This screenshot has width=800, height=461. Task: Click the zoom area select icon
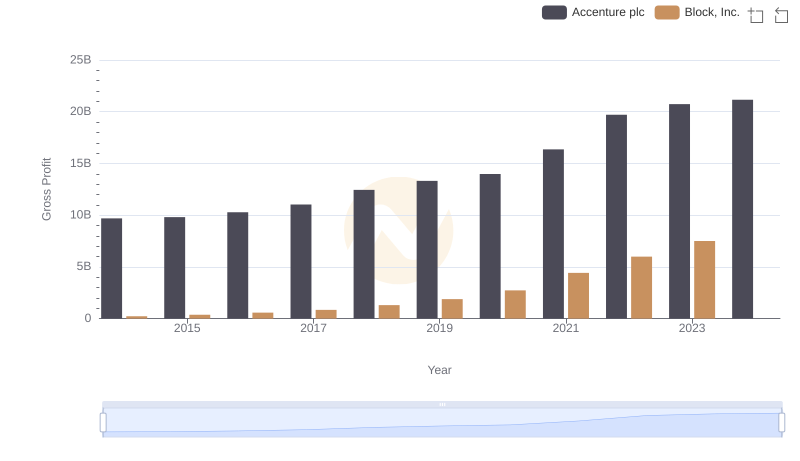click(x=756, y=15)
